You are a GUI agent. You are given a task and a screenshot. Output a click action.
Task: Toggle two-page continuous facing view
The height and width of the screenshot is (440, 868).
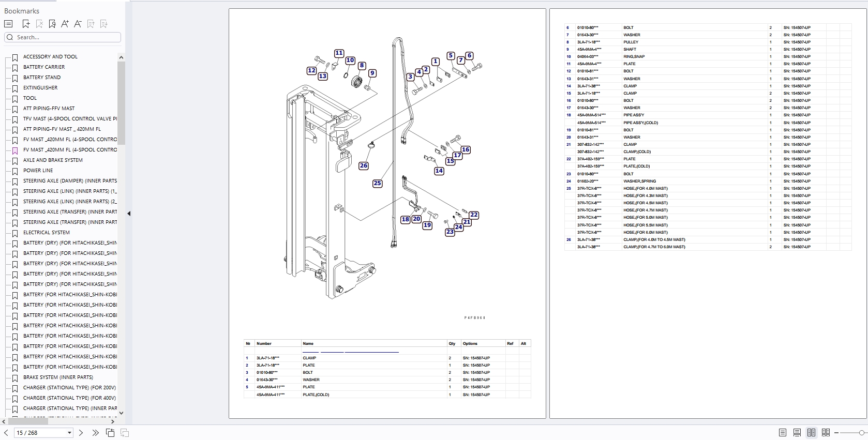[826, 433]
